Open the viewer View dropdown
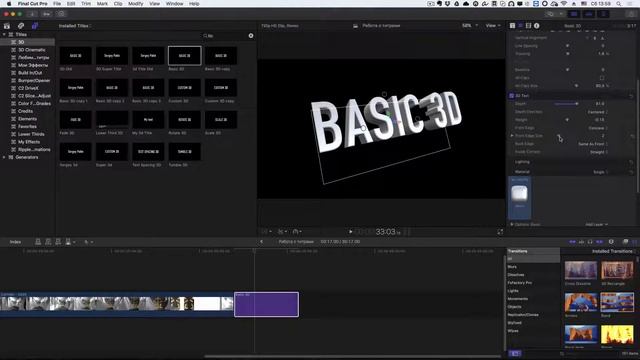Screen dimensions: 640x360 click(x=493, y=25)
